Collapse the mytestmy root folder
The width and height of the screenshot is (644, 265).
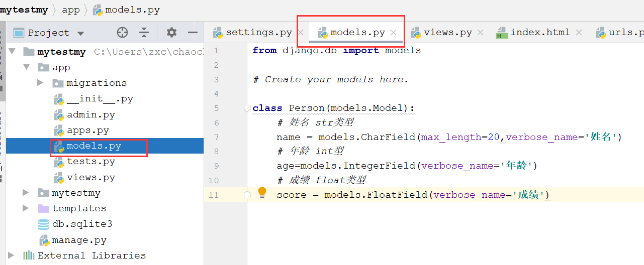[12, 52]
